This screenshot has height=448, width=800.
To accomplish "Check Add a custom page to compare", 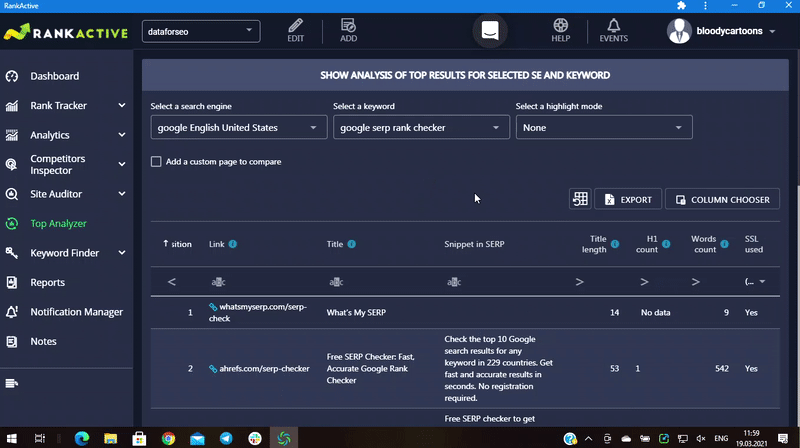I will point(156,162).
